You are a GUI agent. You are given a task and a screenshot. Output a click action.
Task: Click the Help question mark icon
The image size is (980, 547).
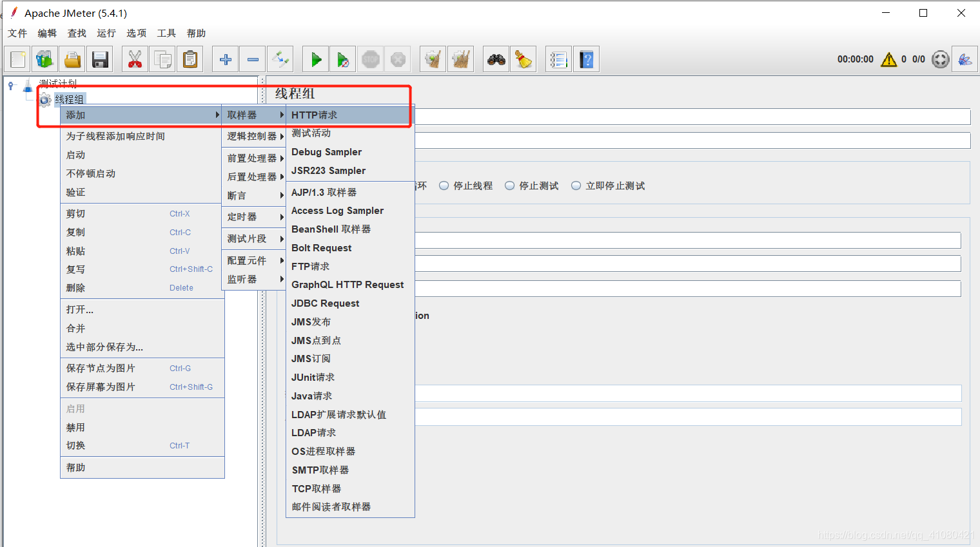coord(586,59)
